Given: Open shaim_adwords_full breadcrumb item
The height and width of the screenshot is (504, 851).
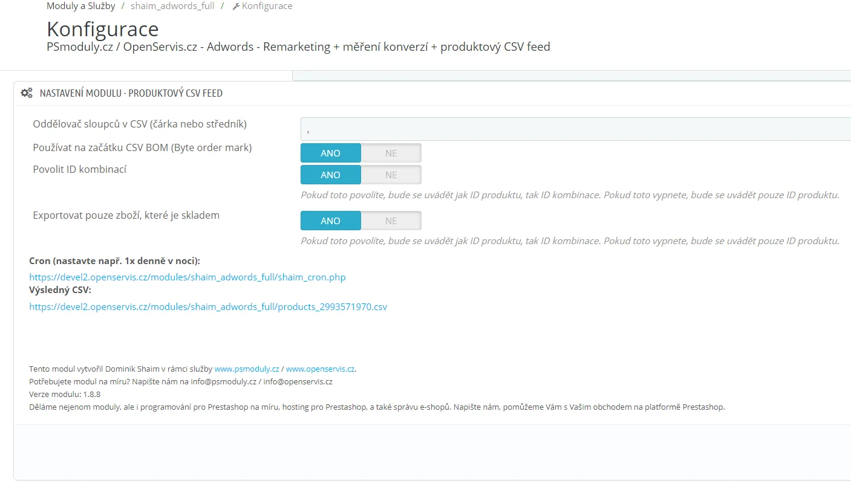Looking at the screenshot, I should click(172, 6).
